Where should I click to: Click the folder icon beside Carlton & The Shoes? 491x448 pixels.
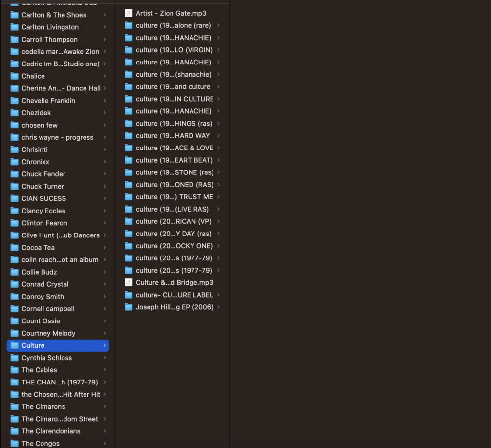pyautogui.click(x=14, y=15)
